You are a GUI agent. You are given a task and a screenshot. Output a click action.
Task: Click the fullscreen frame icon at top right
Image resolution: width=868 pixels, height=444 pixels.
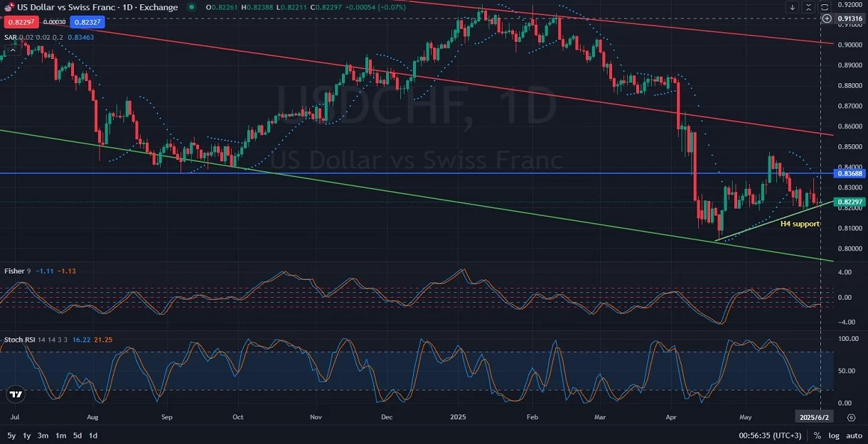coord(825,7)
